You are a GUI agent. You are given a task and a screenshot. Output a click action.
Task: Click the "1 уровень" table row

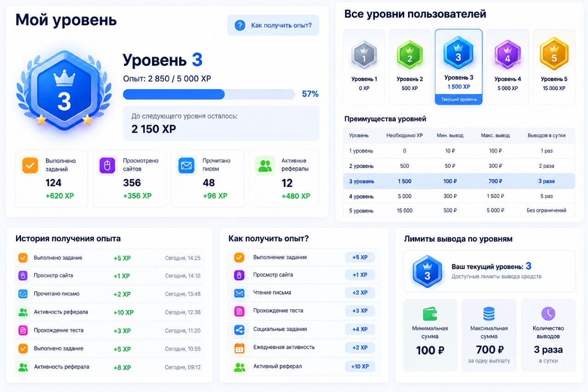(x=459, y=151)
